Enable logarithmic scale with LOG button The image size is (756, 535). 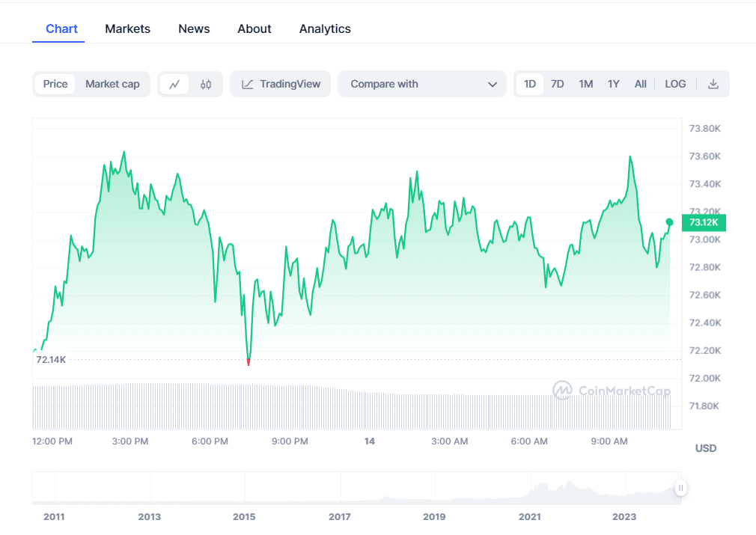tap(675, 84)
